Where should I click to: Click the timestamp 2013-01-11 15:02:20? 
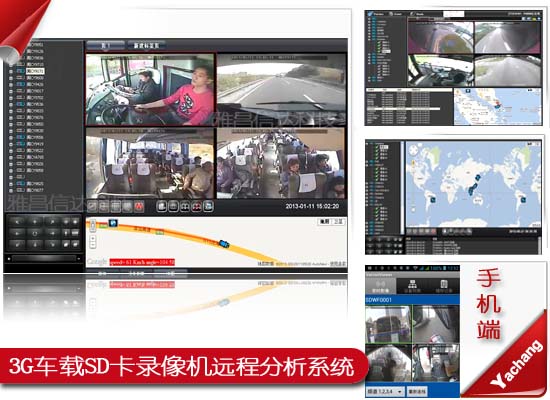pos(312,206)
